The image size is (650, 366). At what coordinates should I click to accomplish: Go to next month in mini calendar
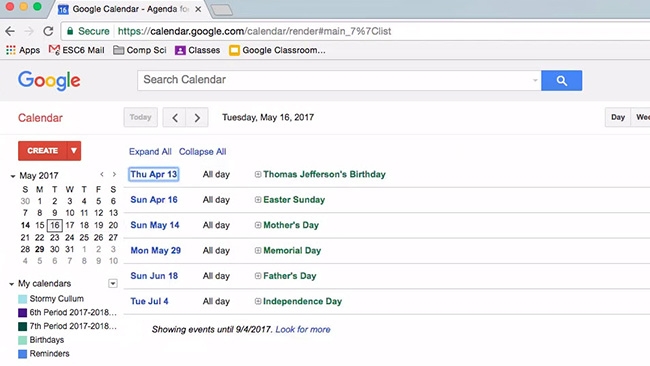pos(114,175)
